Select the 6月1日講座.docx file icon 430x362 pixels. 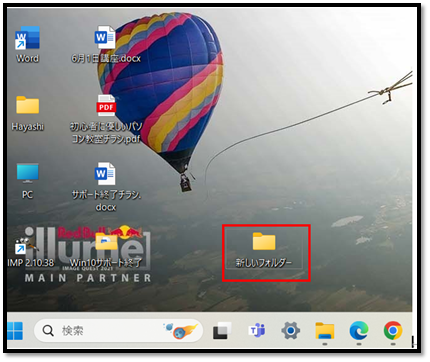105,37
